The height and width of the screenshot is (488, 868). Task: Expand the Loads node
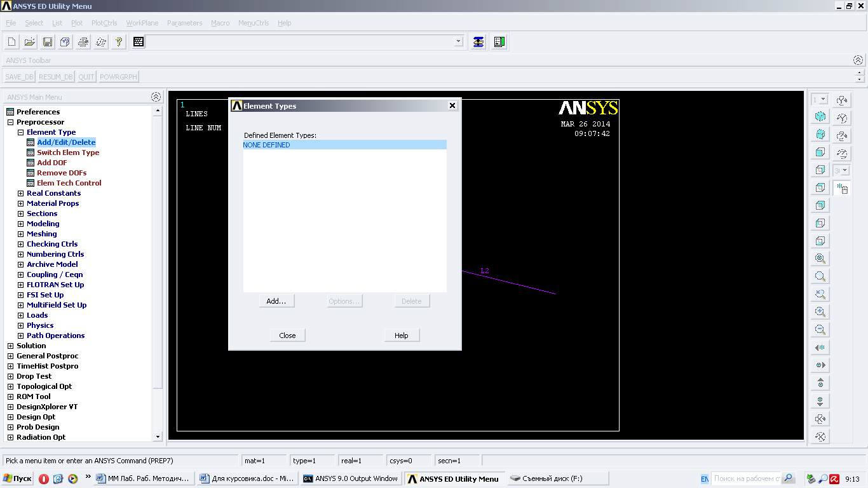(20, 315)
